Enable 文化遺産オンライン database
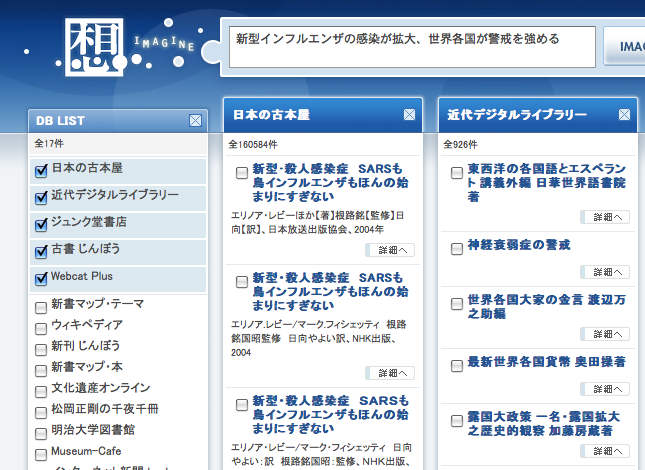Viewport: 645px width, 470px height. click(41, 391)
